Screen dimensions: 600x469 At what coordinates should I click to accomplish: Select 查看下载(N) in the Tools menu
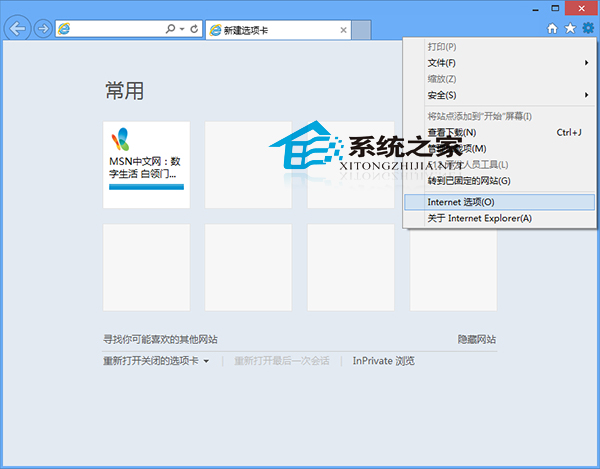[x=451, y=132]
